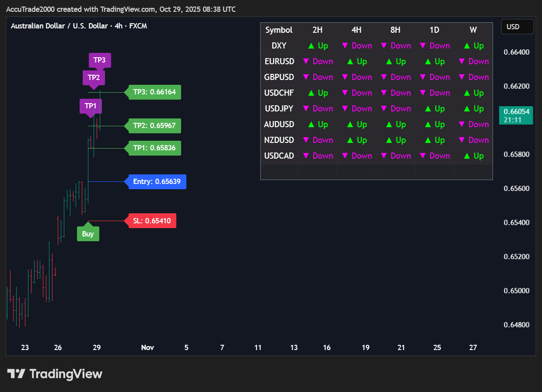Click the TP1: 0.65836 target label
The image size is (542, 392).
tap(154, 148)
